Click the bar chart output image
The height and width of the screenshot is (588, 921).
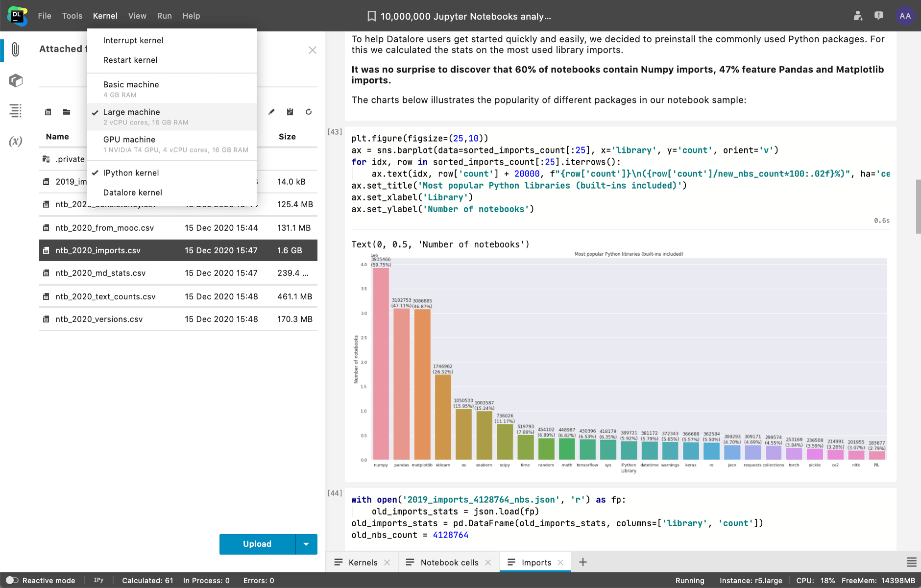click(620, 363)
